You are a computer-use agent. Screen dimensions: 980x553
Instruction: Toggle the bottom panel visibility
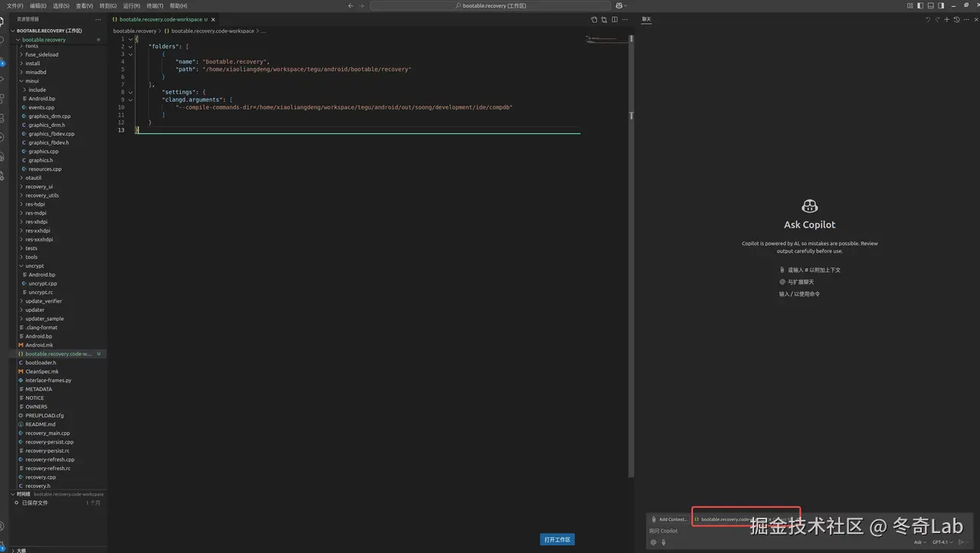coord(931,5)
